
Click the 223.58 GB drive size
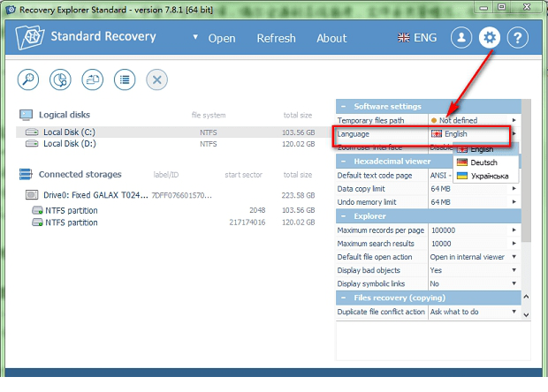click(x=298, y=195)
